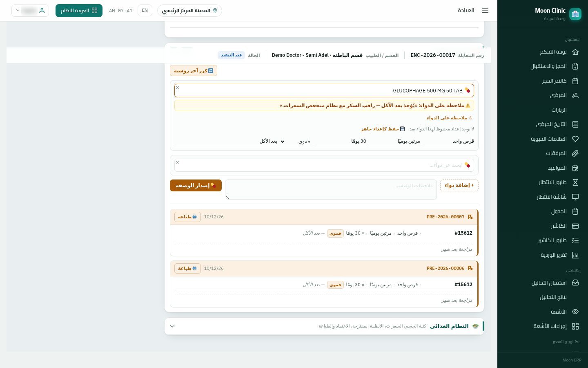Open المواعيد in the sidebar
Screen dimensions: 588x368
click(x=557, y=168)
